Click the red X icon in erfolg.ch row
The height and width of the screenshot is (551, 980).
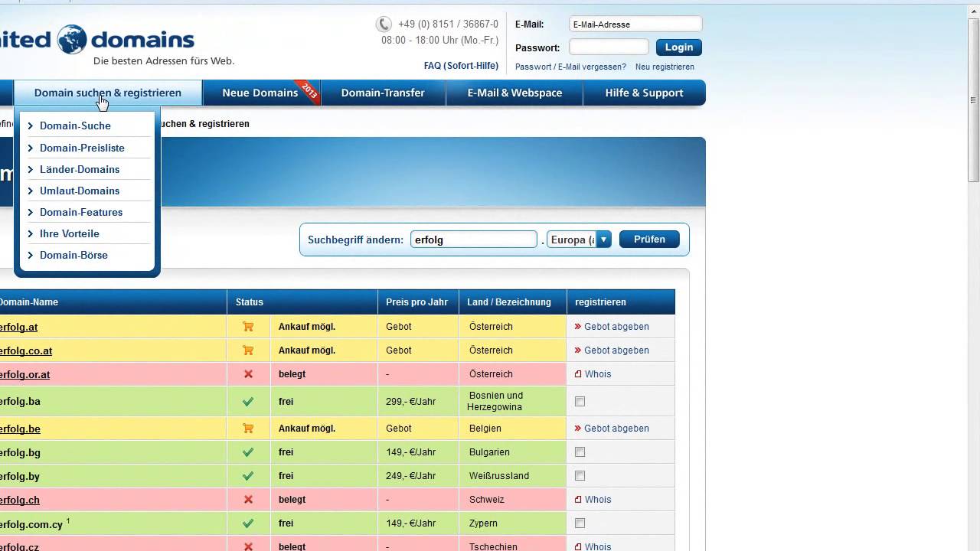[248, 500]
